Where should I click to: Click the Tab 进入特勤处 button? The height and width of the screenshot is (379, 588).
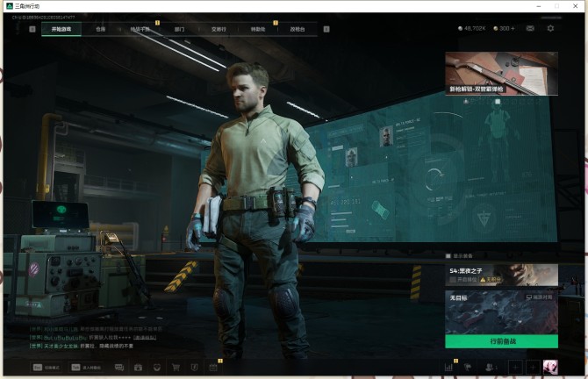tap(86, 368)
